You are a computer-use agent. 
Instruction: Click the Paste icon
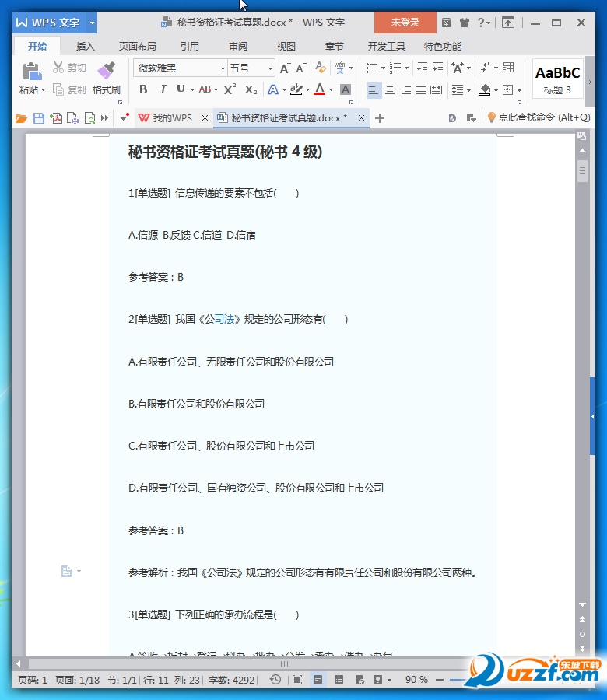[32, 71]
